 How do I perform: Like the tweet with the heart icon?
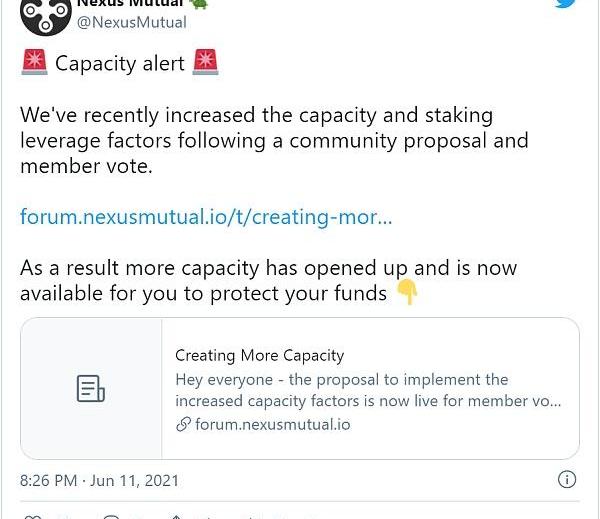(x=32, y=516)
